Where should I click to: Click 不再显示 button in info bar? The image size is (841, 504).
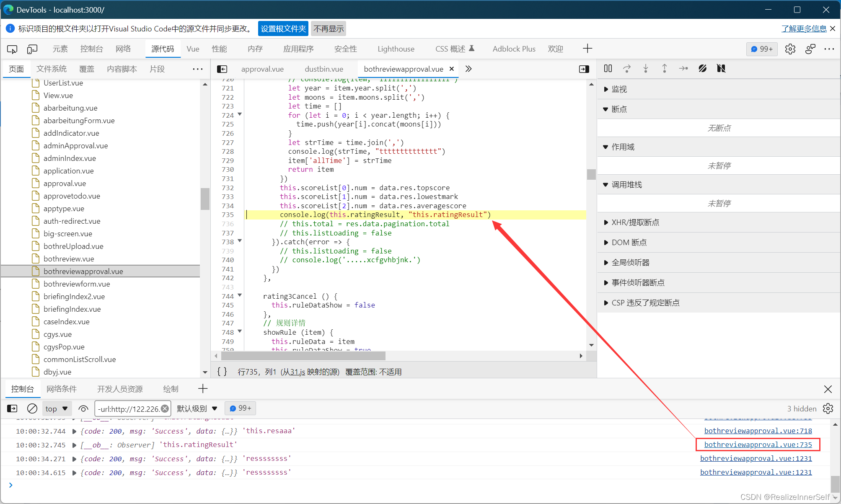(x=328, y=28)
